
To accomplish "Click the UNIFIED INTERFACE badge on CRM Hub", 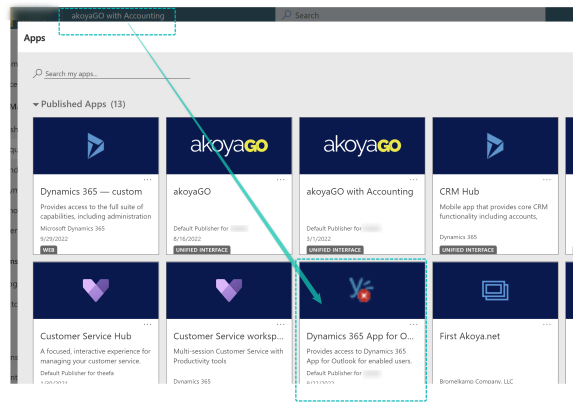I will (468, 250).
